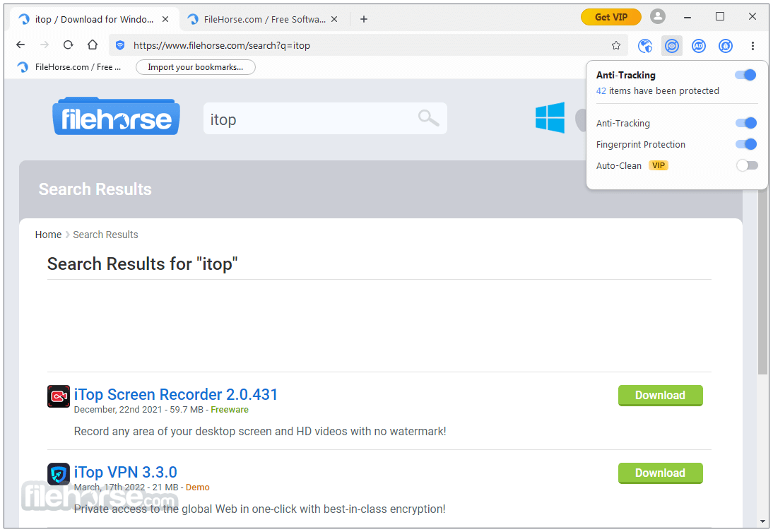
Task: Download iTop Screen Recorder
Action: pyautogui.click(x=660, y=396)
